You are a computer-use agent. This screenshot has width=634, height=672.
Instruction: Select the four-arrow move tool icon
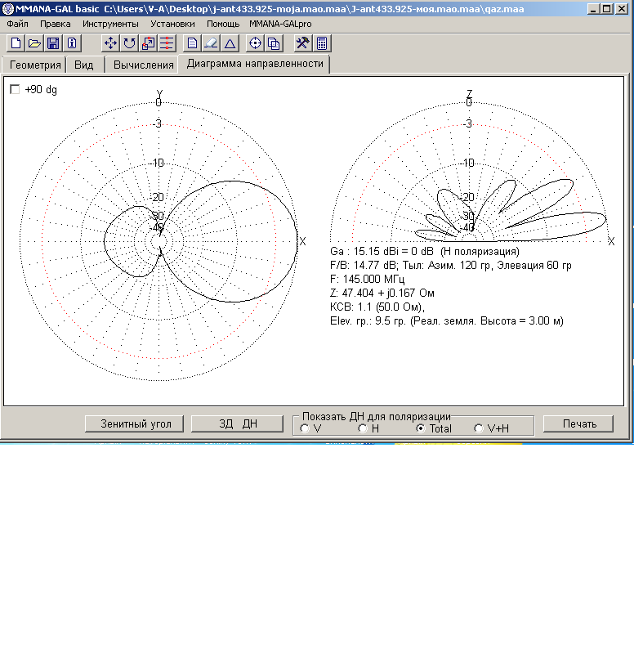click(110, 43)
